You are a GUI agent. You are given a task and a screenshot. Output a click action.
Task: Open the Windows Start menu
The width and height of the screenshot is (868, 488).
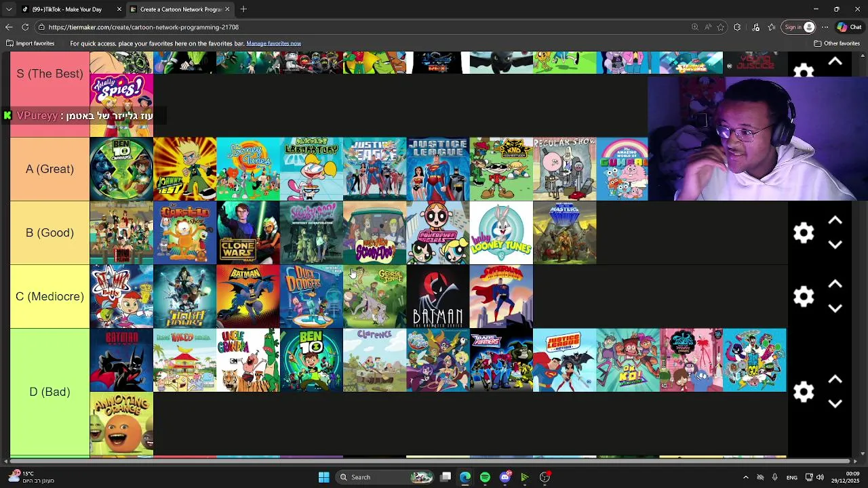(323, 477)
